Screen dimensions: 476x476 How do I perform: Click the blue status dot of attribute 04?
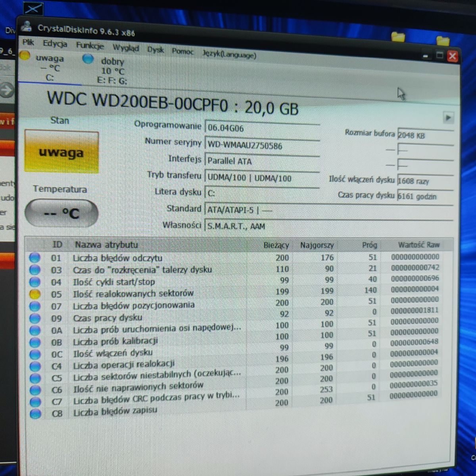tap(35, 282)
